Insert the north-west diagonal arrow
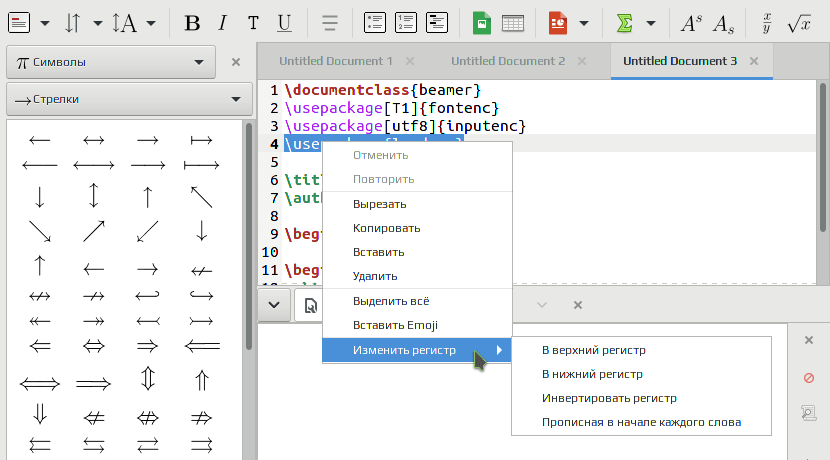The height and width of the screenshot is (460, 830). (x=201, y=196)
